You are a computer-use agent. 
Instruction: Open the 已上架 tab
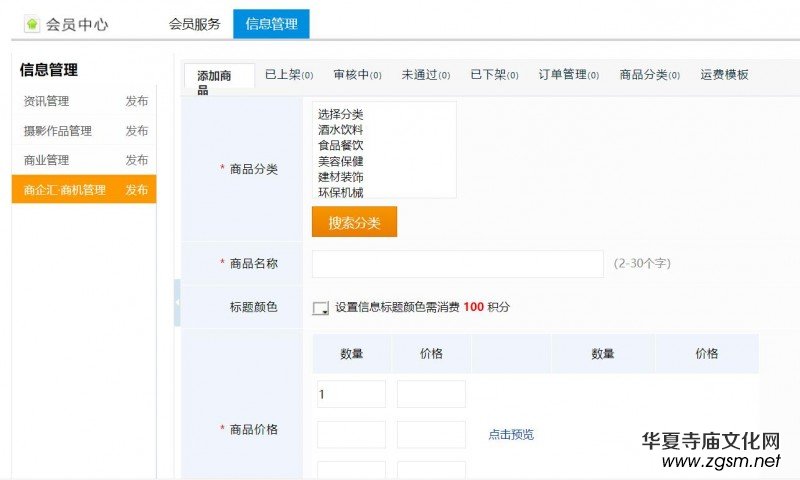coord(288,75)
